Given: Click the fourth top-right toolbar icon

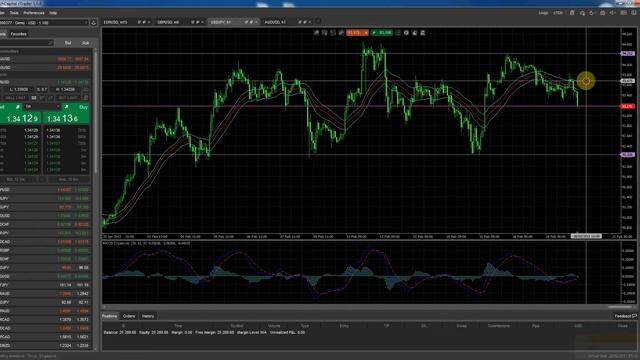Looking at the screenshot, I should coord(602,13).
